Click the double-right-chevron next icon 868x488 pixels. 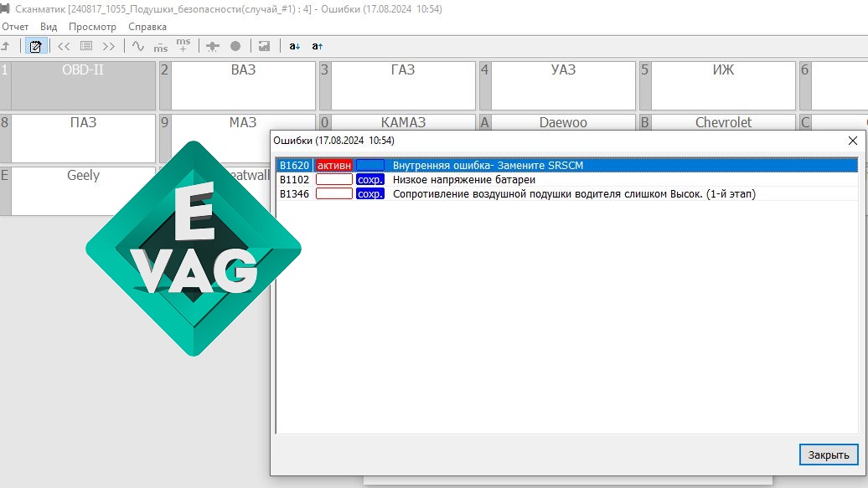[x=109, y=47]
